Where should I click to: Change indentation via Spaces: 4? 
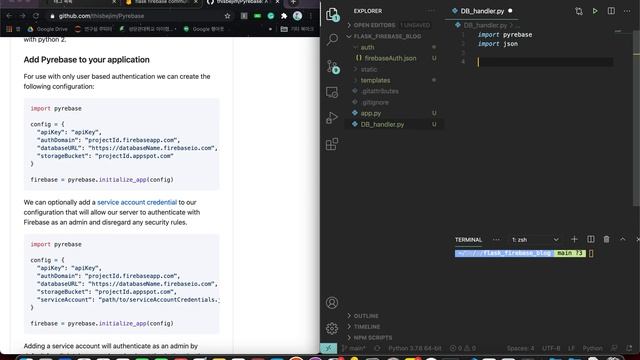tap(520, 348)
